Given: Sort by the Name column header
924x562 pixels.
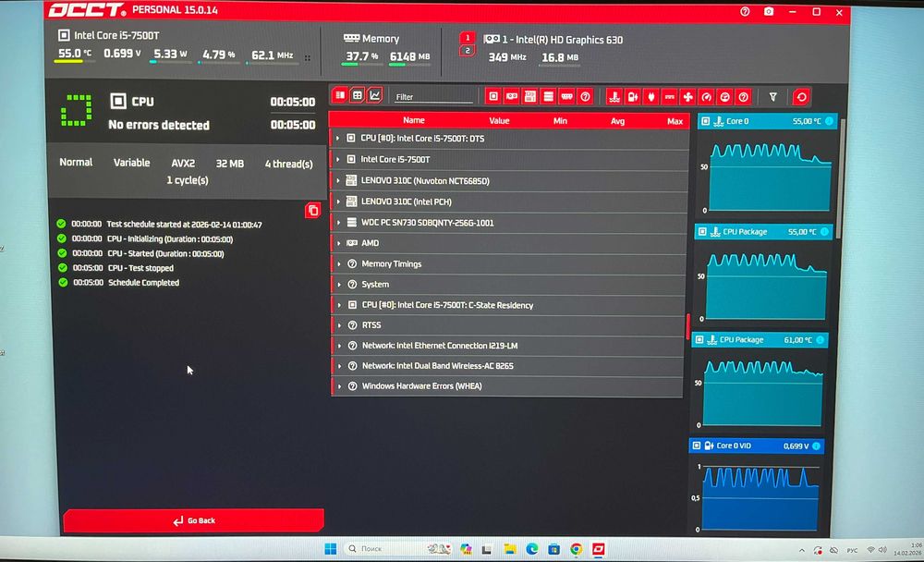Looking at the screenshot, I should click(414, 120).
